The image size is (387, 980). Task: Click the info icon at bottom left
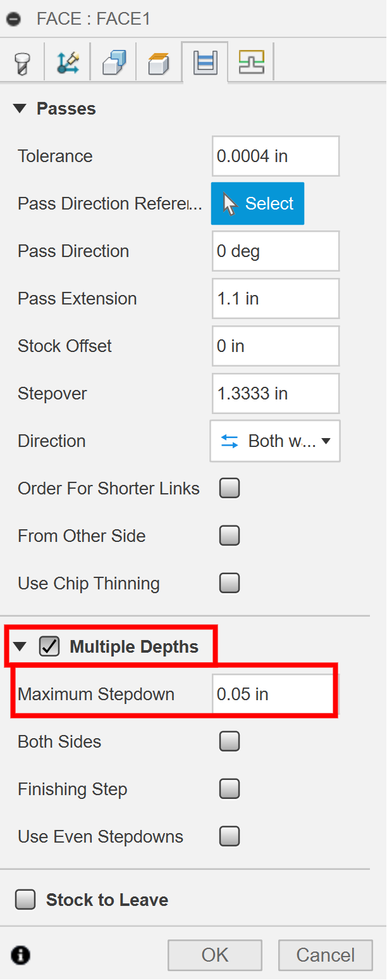(x=21, y=955)
